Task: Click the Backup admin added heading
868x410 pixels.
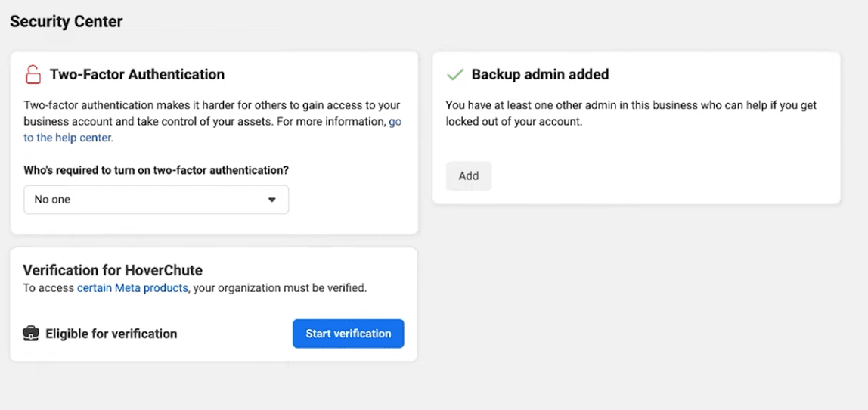Action: 540,74
